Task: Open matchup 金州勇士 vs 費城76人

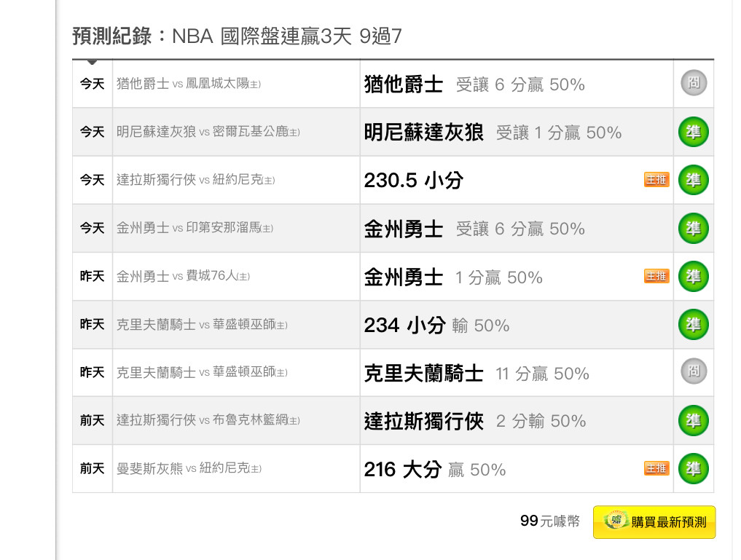Action: 183,276
